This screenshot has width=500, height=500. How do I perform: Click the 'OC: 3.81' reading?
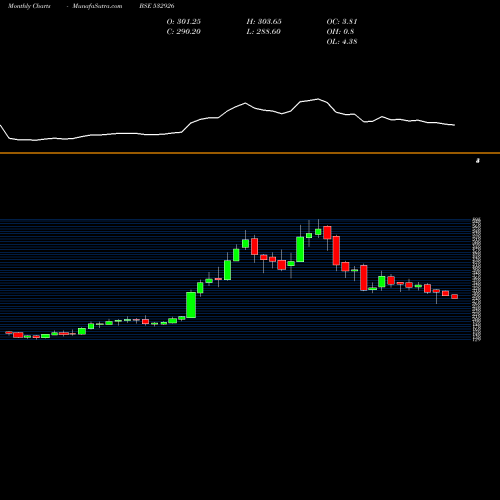[342, 22]
